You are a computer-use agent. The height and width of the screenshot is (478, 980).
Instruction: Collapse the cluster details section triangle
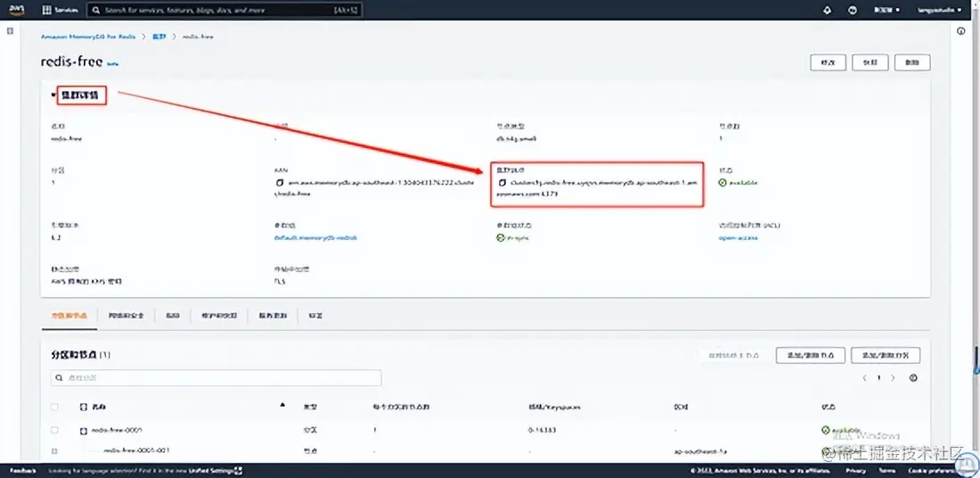coord(53,95)
